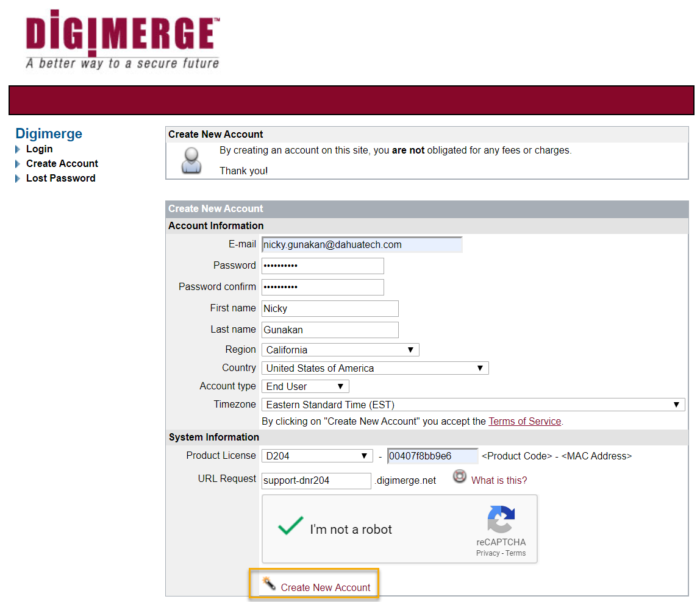This screenshot has height=602, width=700.
Task: Click the First name field
Action: click(x=330, y=309)
